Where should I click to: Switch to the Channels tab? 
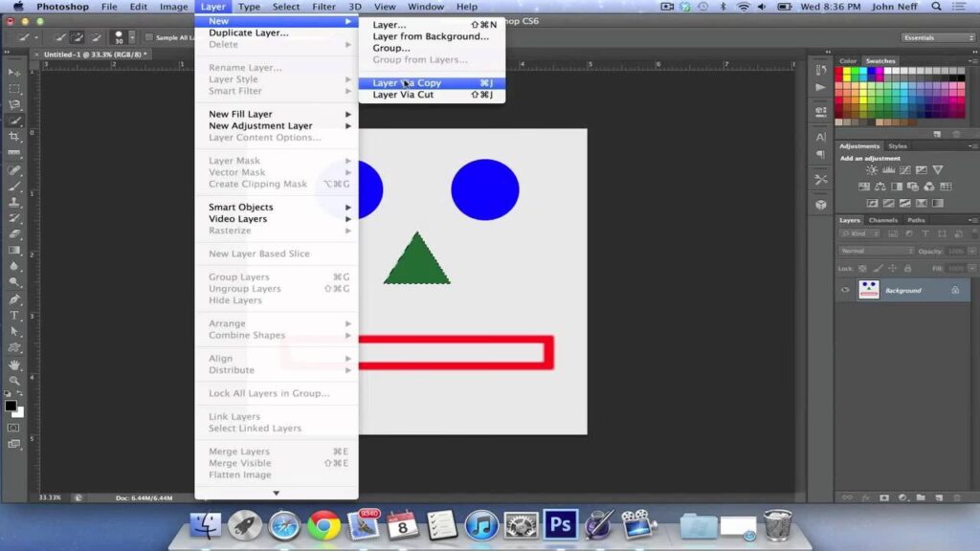[882, 220]
